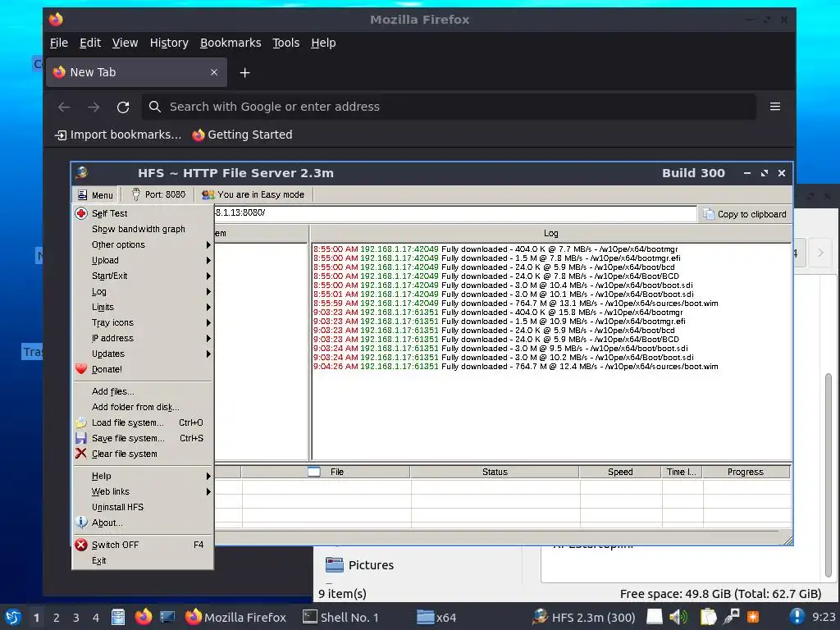Image resolution: width=840 pixels, height=630 pixels.
Task: Click the clipboard manager tray icon
Action: (x=708, y=617)
